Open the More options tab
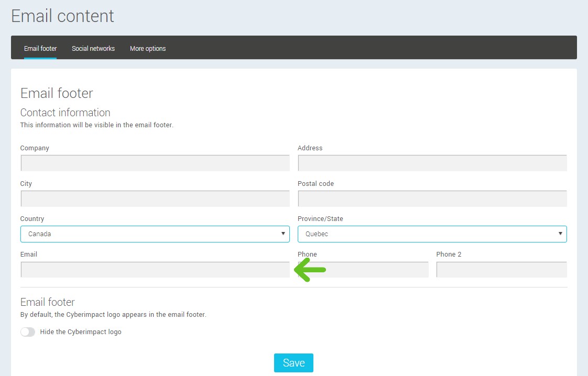 click(148, 49)
